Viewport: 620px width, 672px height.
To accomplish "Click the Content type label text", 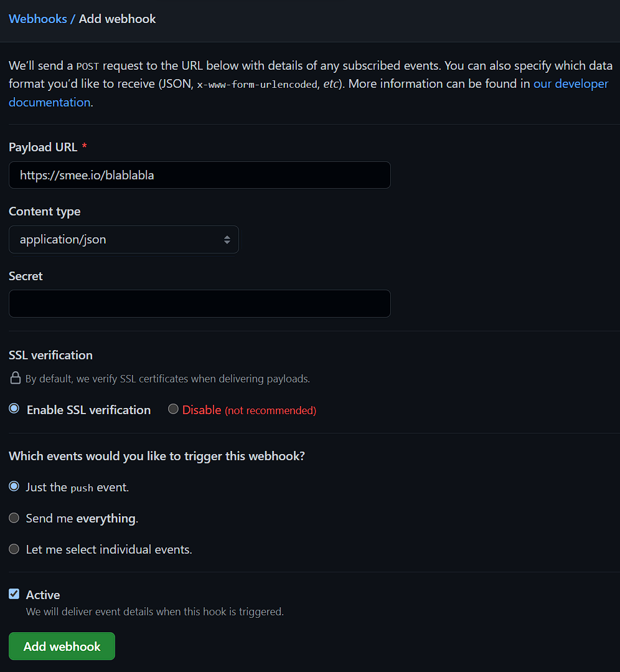I will 44,211.
